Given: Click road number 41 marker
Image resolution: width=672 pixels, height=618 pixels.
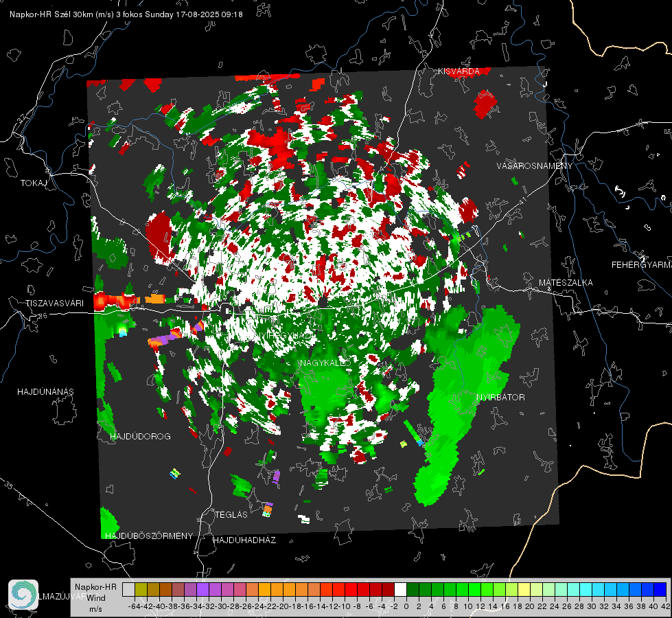Looking at the screenshot, I should point(521,201).
